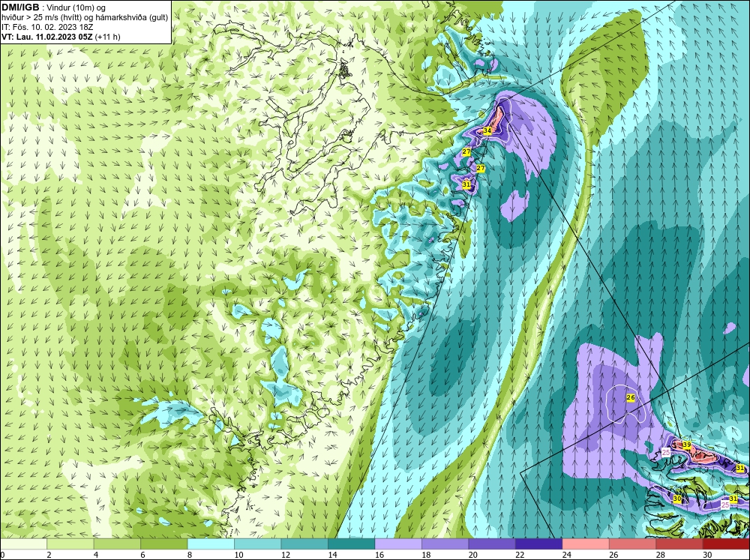Image resolution: width=750 pixels, height=560 pixels.
Task: Select the 10–12 m/s turquoise legend swatch
Action: click(258, 544)
